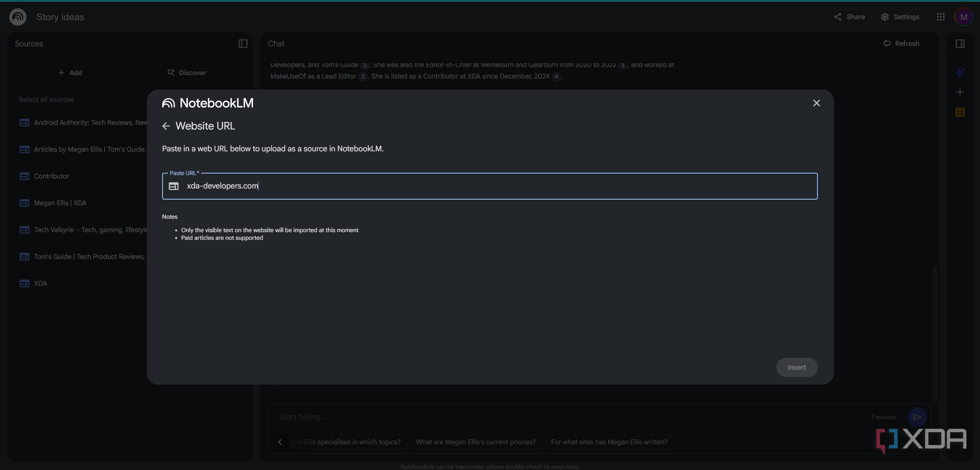Open the notes icon in right sidebar
Image resolution: width=980 pixels, height=470 pixels.
click(960, 112)
